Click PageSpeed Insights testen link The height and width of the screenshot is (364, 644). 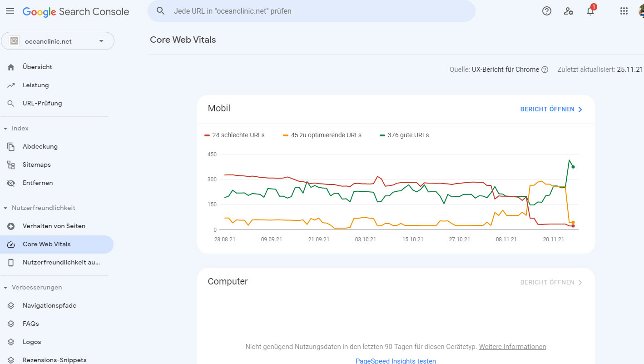coord(396,361)
